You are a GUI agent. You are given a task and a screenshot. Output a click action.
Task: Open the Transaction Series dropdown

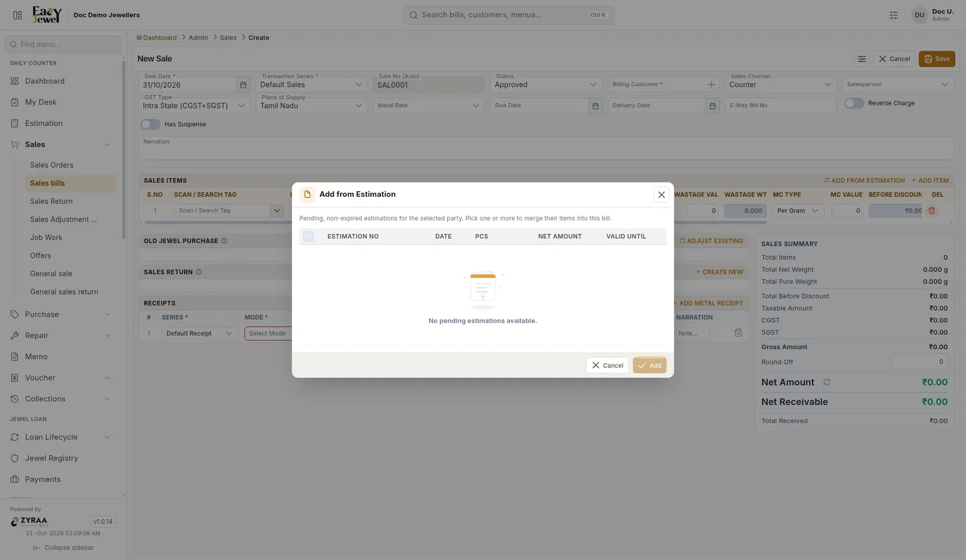pyautogui.click(x=311, y=84)
